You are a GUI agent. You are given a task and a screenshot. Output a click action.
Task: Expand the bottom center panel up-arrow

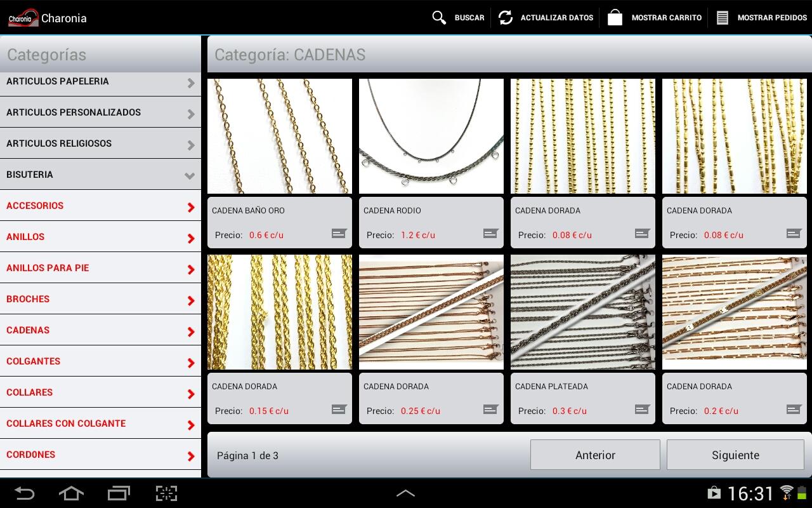pyautogui.click(x=405, y=493)
